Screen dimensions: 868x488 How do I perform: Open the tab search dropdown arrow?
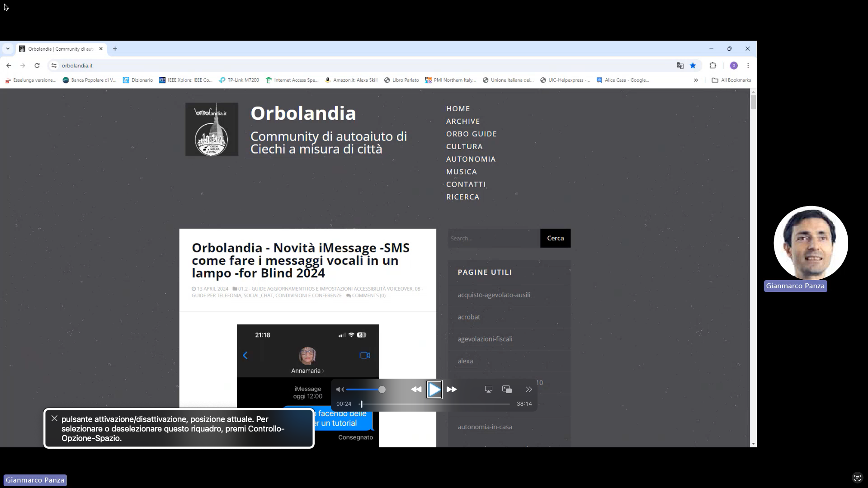[x=8, y=49]
